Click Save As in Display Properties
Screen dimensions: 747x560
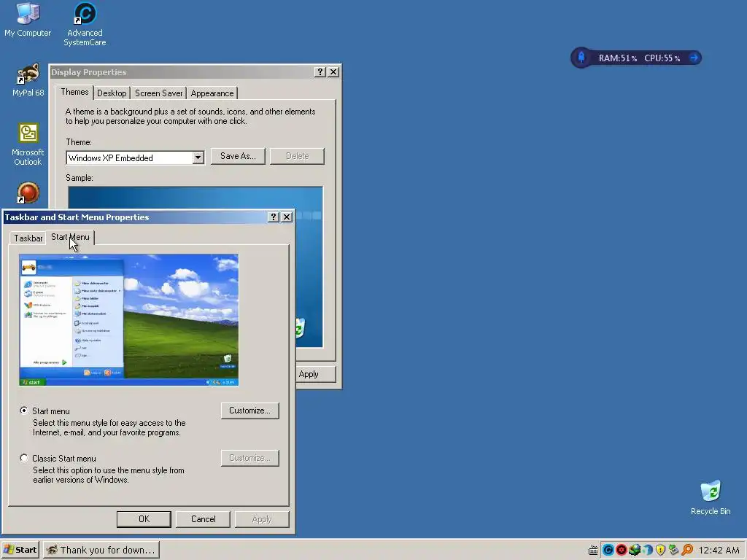(x=238, y=156)
